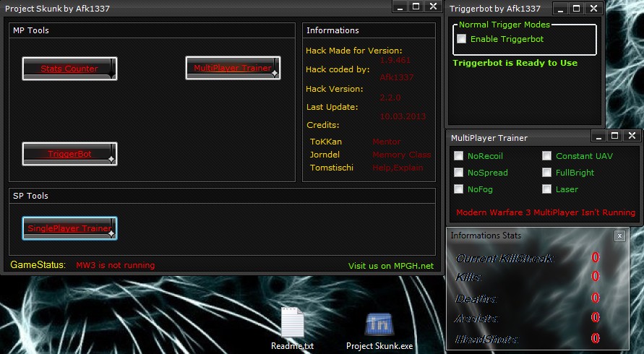This screenshot has height=354, width=644.
Task: Open Readme.txt desktop file icon
Action: tap(293, 329)
